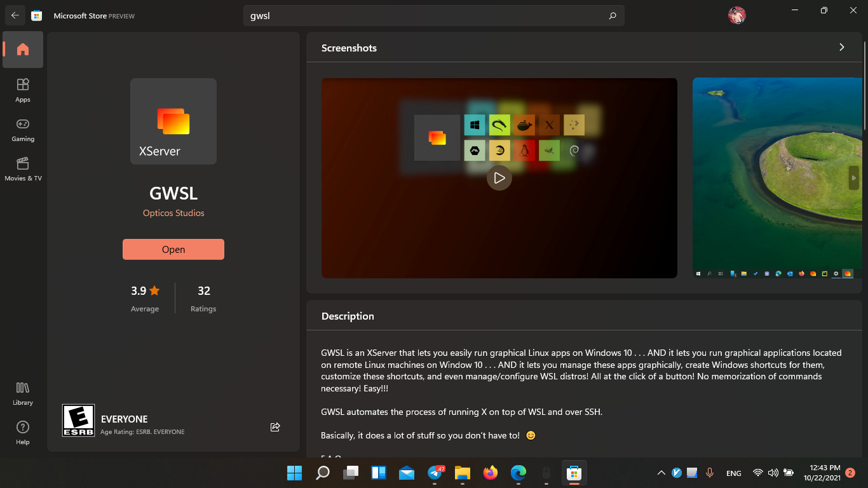Click the ESRB Everyone rating badge

coord(78,421)
